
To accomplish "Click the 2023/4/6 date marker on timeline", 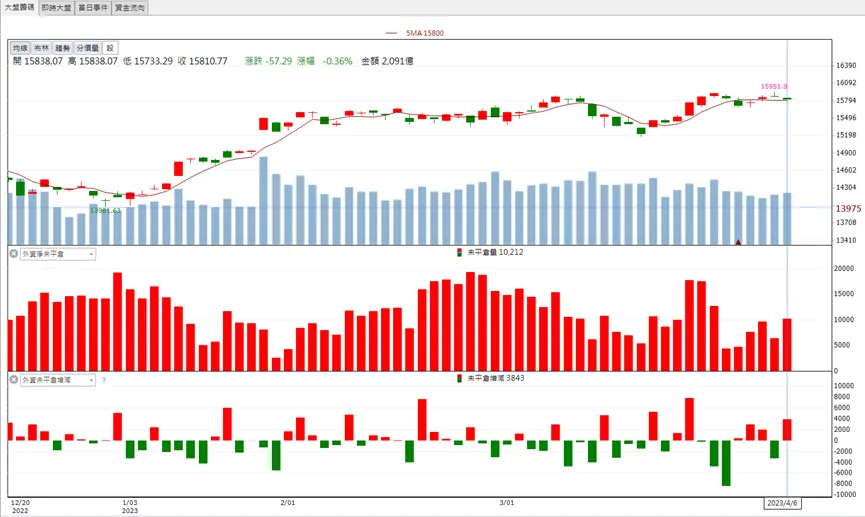I will 782,503.
